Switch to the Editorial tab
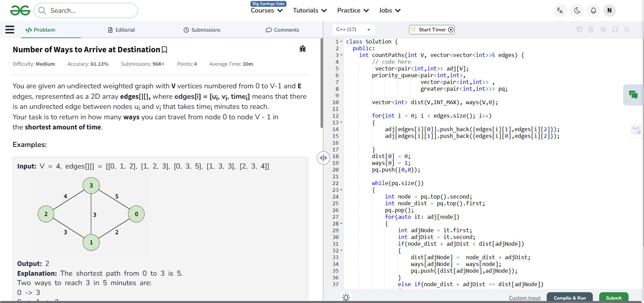 coord(121,30)
